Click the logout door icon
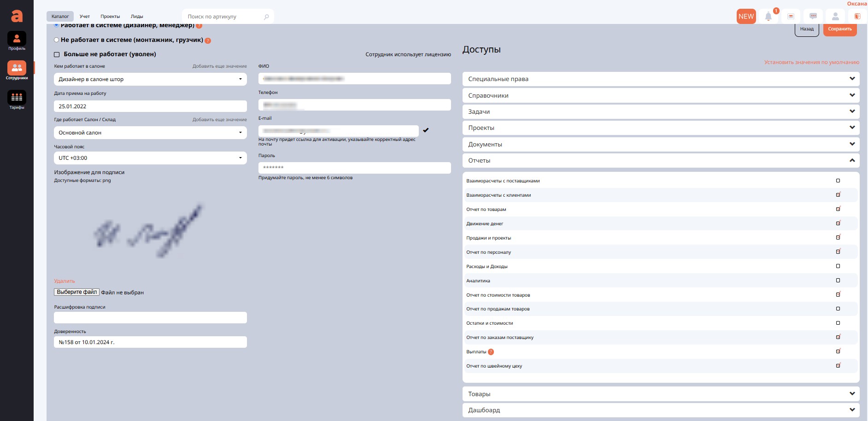This screenshot has height=421, width=868. click(857, 17)
